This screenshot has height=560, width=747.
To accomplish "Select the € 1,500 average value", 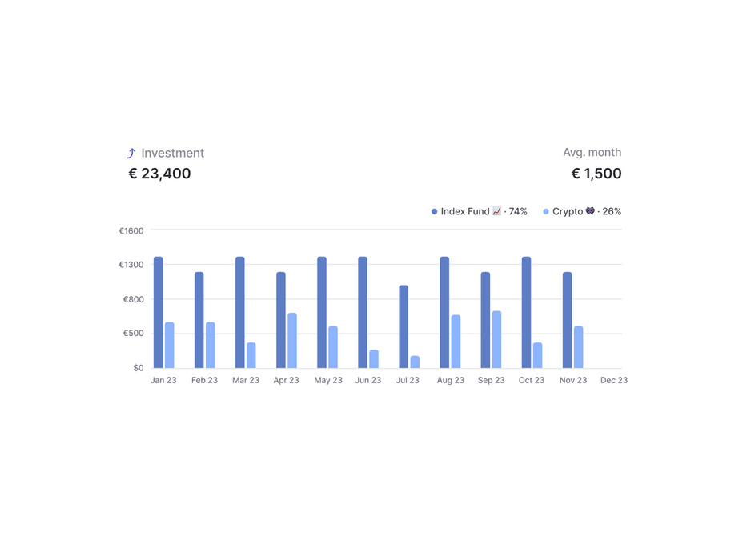I will (596, 174).
